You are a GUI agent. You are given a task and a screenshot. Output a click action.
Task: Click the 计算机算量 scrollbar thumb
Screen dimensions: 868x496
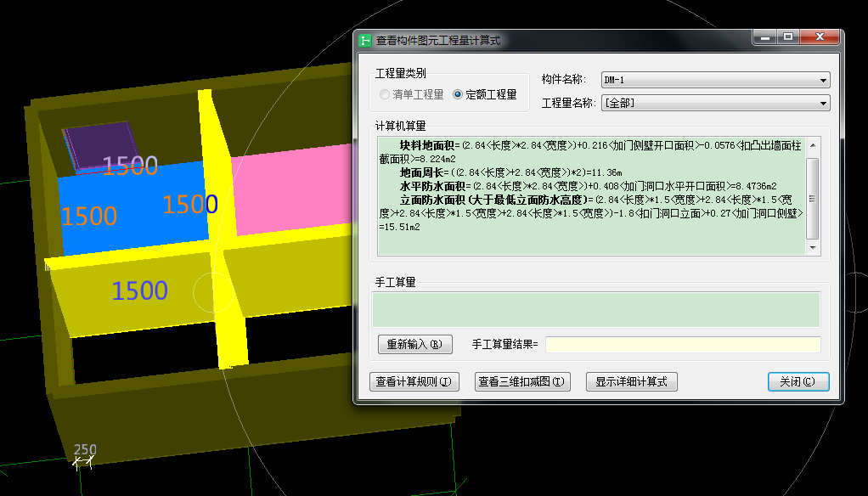pyautogui.click(x=813, y=198)
